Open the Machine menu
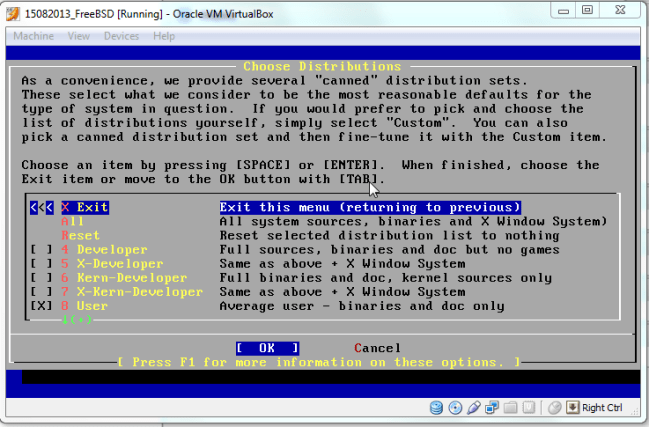649x427 pixels. click(33, 36)
